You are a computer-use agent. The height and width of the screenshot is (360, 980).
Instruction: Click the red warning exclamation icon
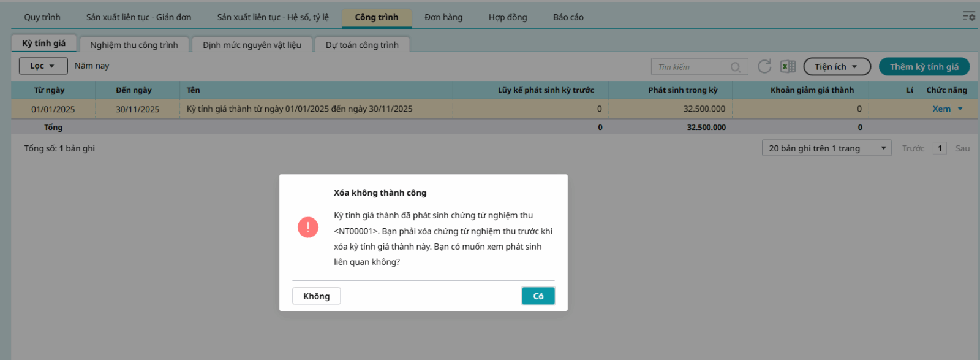[307, 227]
